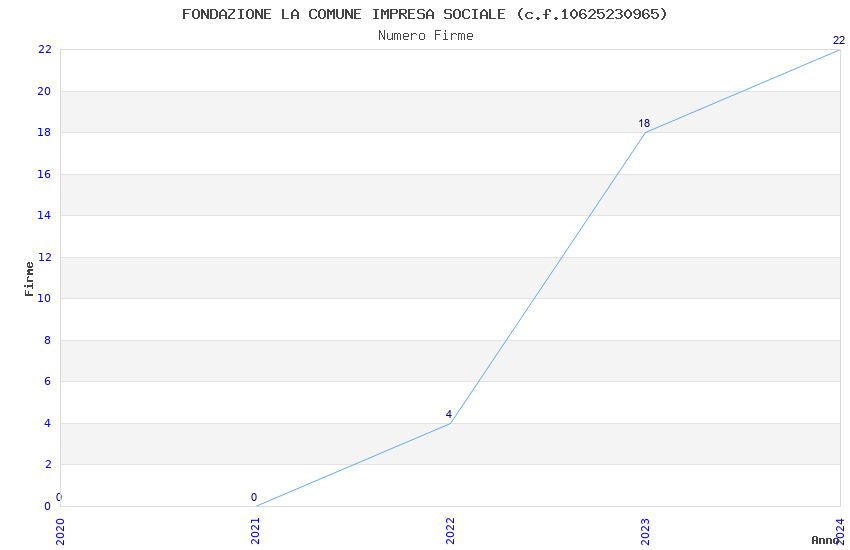
Task: Click the data label 18 at 2023
Action: pos(644,123)
